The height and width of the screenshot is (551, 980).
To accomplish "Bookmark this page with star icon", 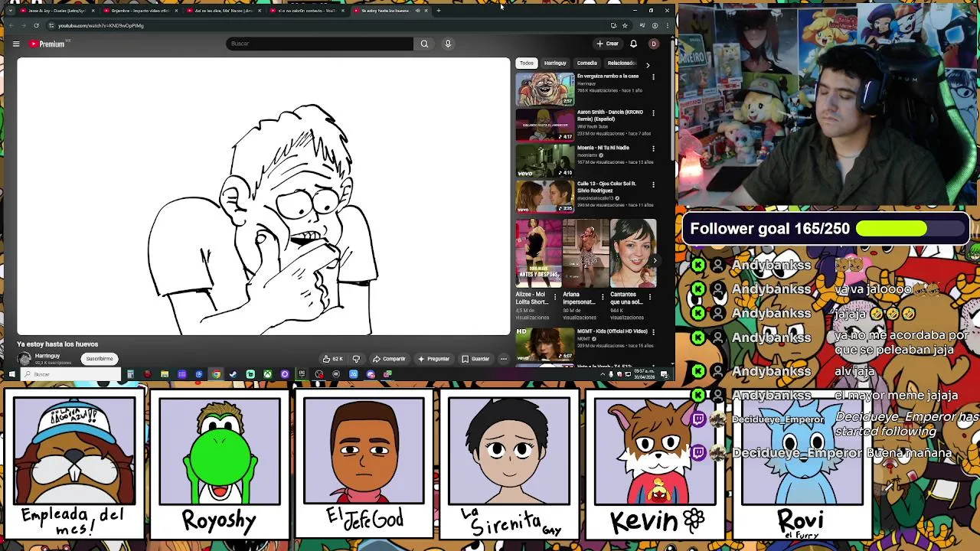I will [x=625, y=25].
